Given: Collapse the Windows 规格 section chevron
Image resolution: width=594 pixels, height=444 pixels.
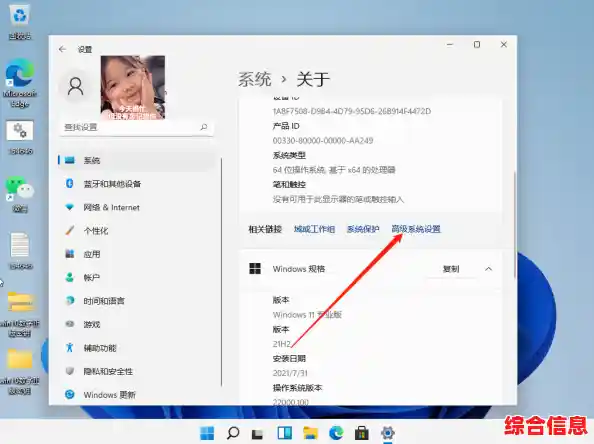Looking at the screenshot, I should pos(489,269).
